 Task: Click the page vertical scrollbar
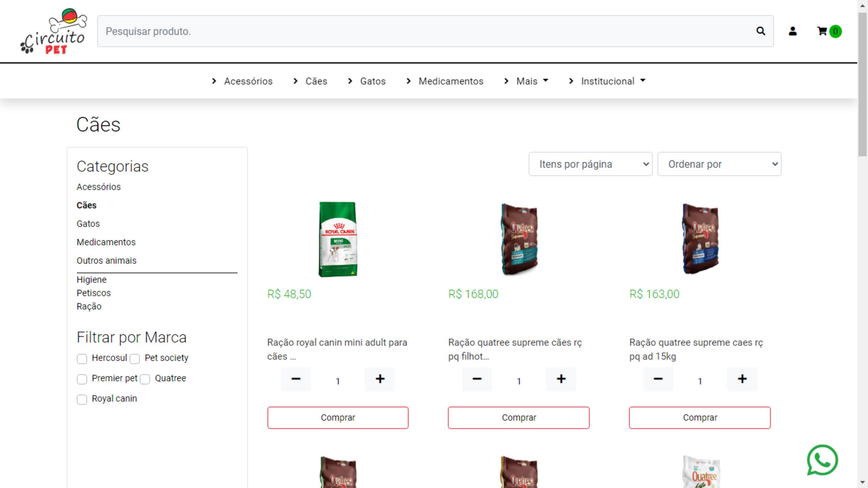click(862, 84)
